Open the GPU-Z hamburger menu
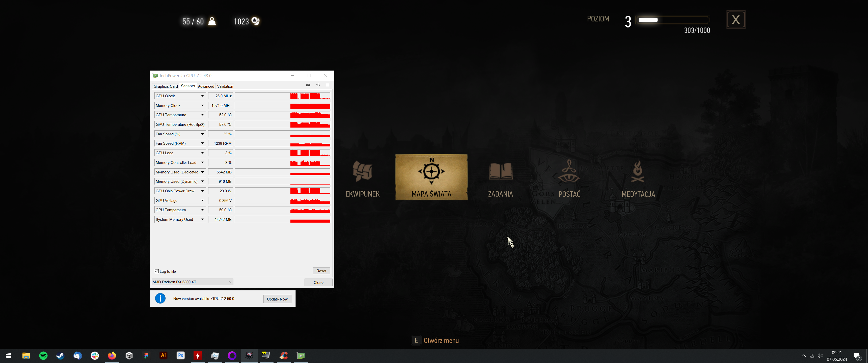This screenshot has width=868, height=363. (328, 85)
